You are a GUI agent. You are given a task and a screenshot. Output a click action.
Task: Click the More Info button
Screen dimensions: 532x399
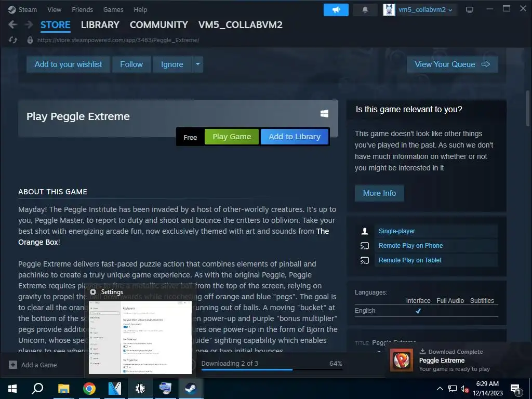pyautogui.click(x=379, y=193)
